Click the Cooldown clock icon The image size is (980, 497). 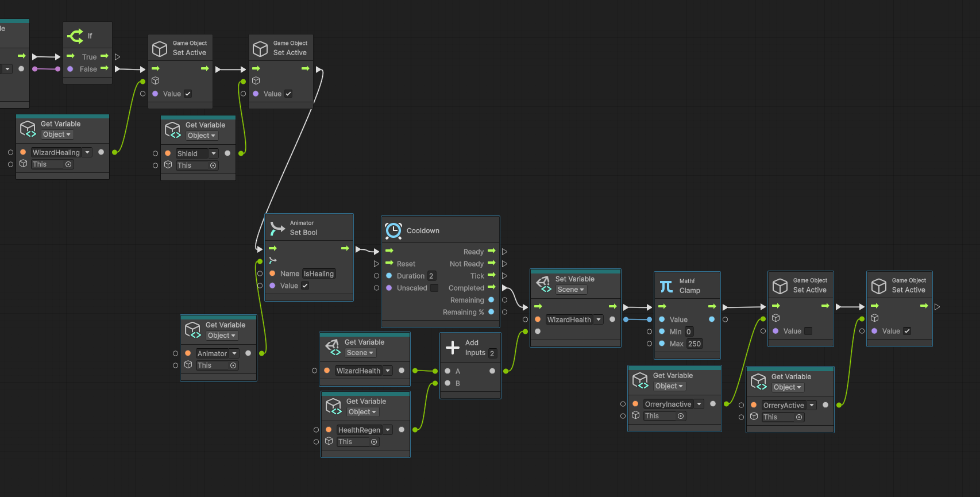(393, 230)
